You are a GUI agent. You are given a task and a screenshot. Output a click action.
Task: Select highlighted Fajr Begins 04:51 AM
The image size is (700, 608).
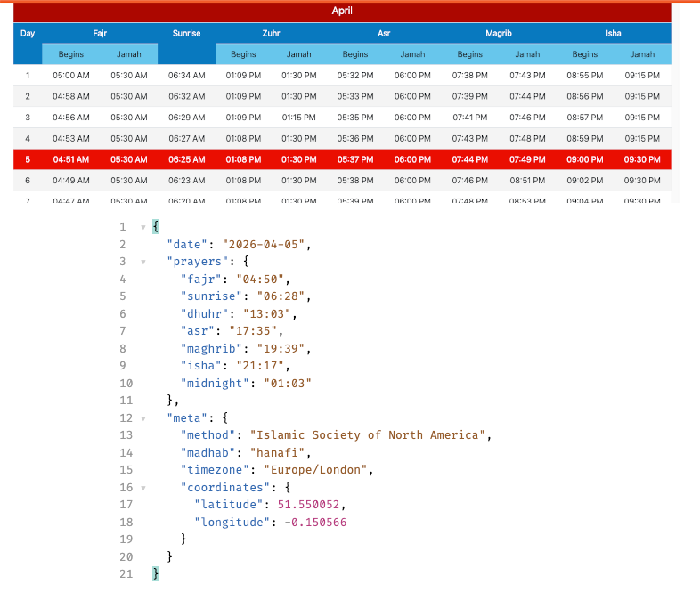click(x=71, y=159)
